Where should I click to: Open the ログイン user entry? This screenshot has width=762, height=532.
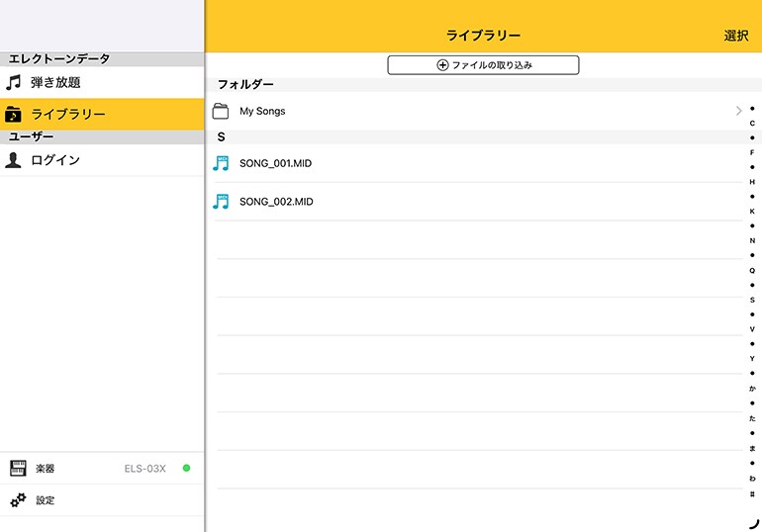[102, 160]
